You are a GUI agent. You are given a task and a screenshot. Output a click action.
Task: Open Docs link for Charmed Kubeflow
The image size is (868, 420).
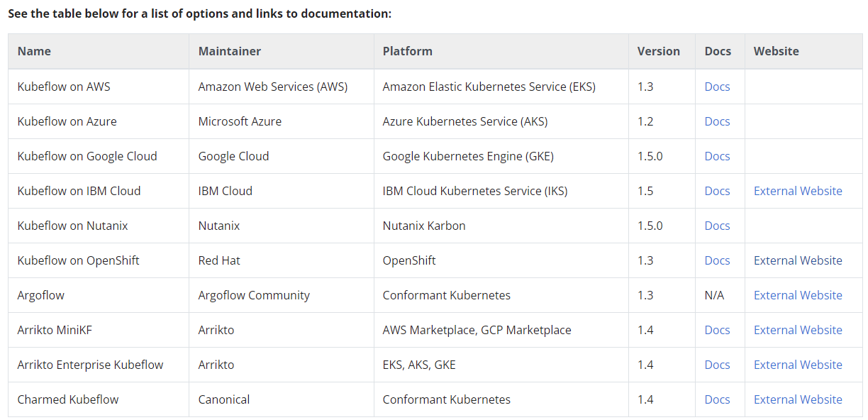(x=717, y=399)
